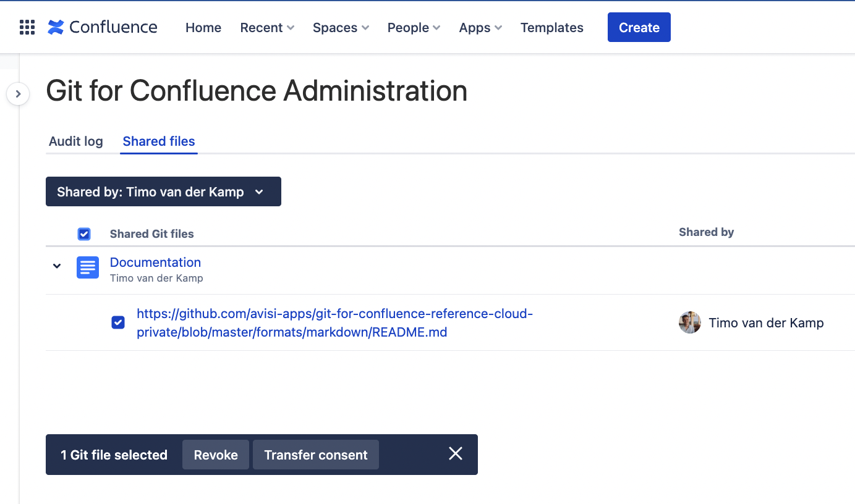This screenshot has width=855, height=504.
Task: Click the Documentation page icon
Action: pos(88,267)
